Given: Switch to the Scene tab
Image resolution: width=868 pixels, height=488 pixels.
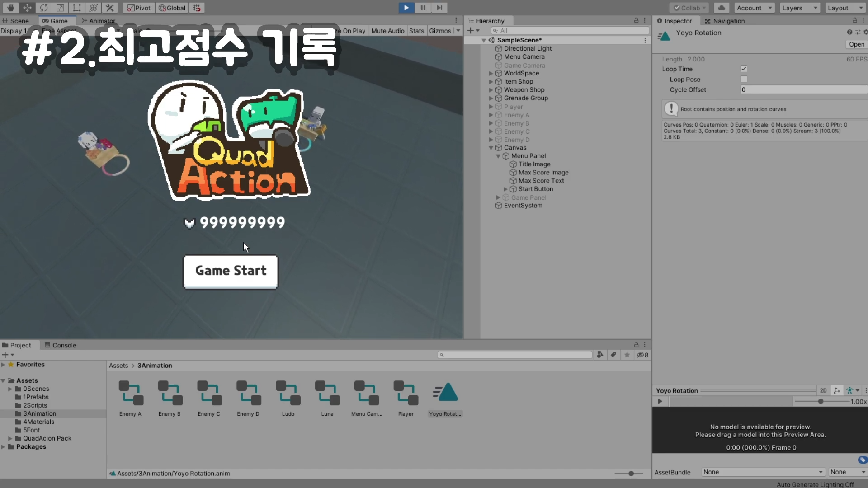Looking at the screenshot, I should [16, 21].
